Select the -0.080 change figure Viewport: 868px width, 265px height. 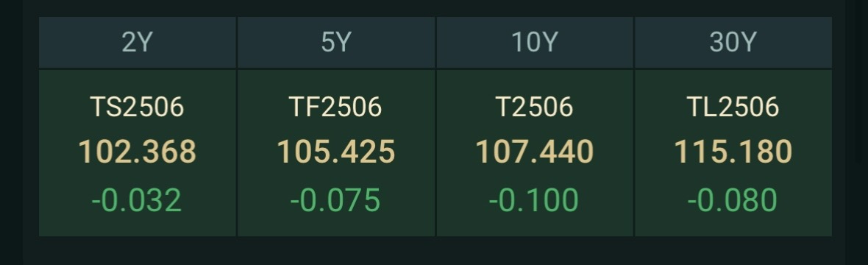(733, 200)
